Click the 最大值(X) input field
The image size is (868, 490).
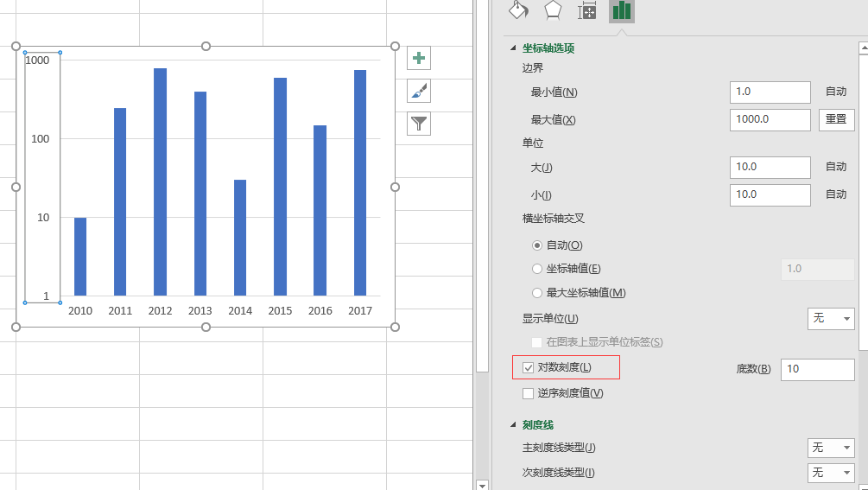pos(770,120)
